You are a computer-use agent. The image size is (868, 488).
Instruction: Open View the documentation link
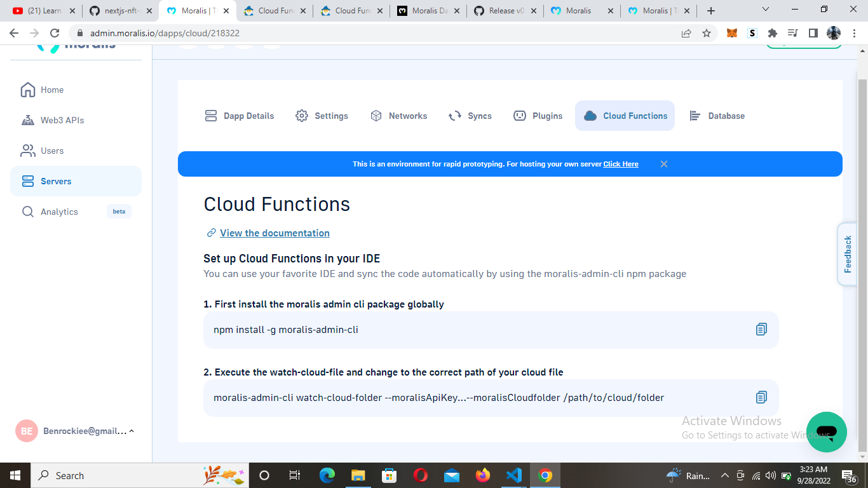pyautogui.click(x=275, y=233)
